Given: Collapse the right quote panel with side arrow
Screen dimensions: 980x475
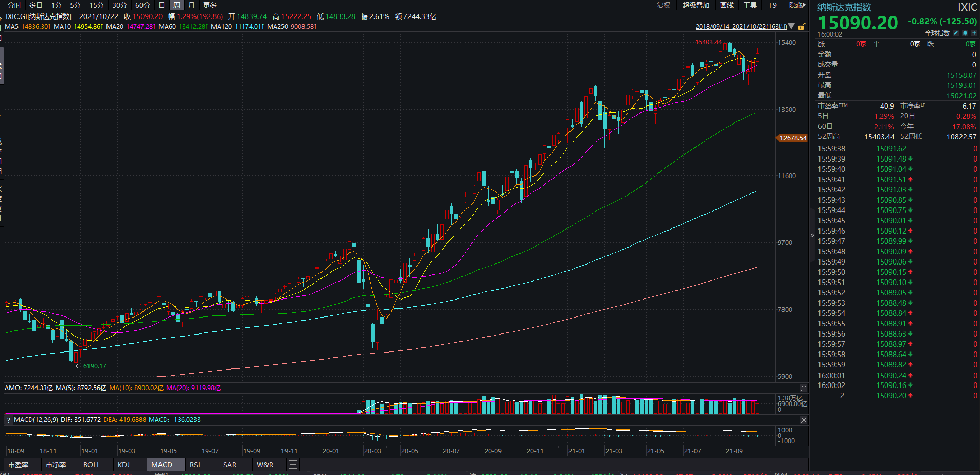Looking at the screenshot, I should click(812, 235).
